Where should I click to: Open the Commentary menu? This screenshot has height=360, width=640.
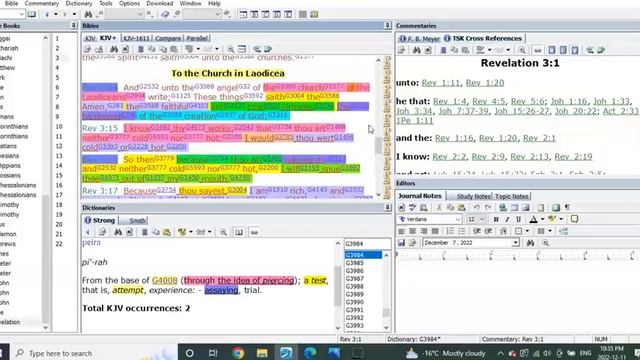coord(42,3)
